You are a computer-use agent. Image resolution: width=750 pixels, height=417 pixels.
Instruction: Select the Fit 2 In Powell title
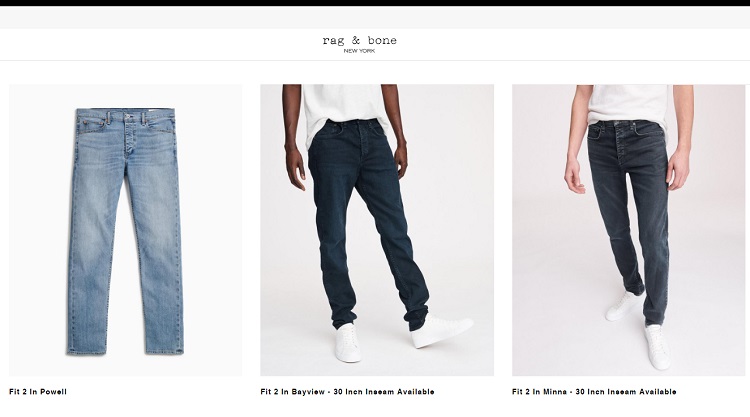click(x=38, y=392)
